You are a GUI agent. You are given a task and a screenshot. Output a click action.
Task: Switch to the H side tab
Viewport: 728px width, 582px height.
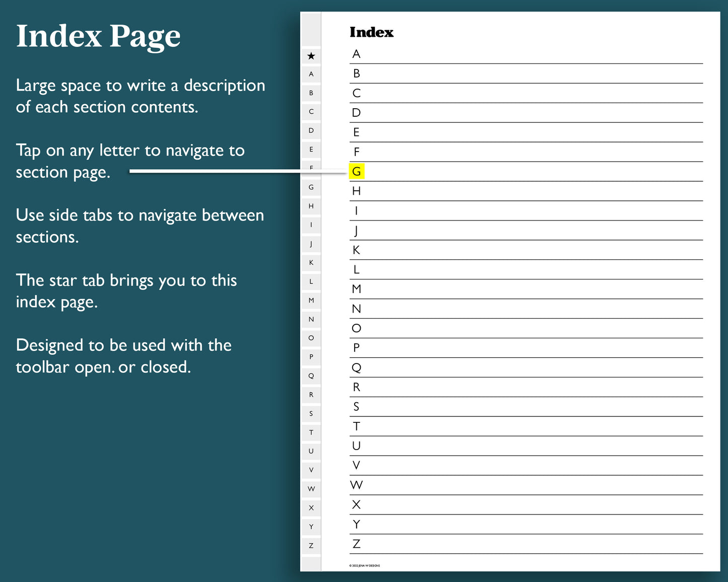click(311, 206)
